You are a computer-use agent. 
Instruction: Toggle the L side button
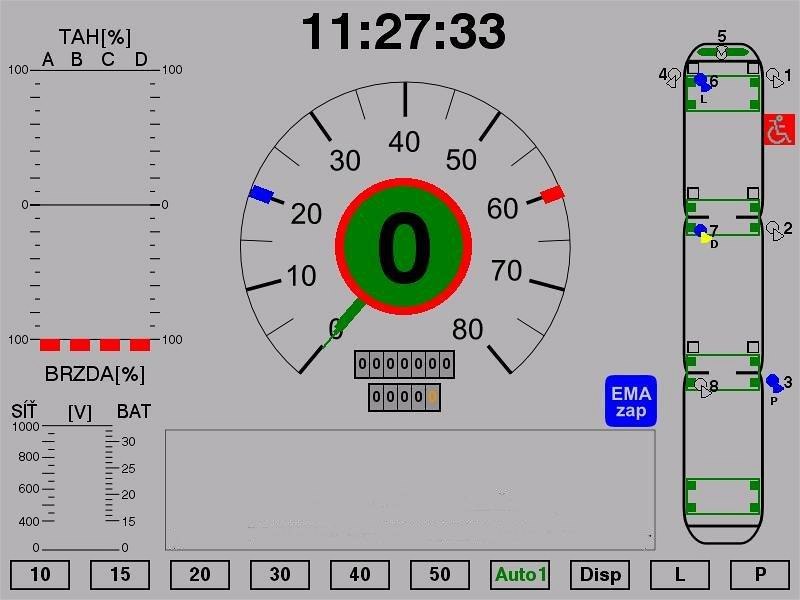coord(680,574)
